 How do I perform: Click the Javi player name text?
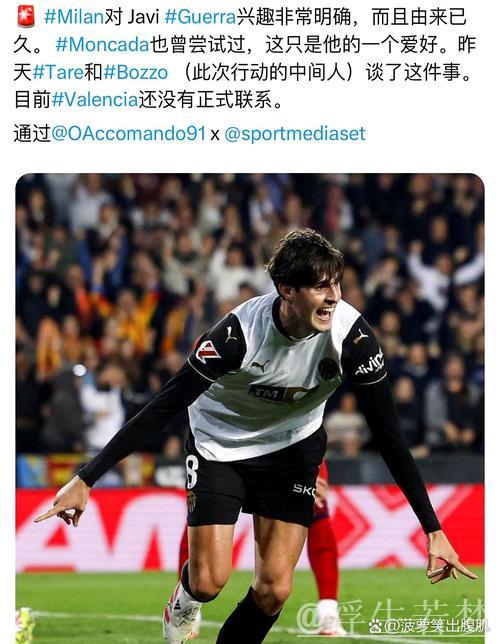click(x=143, y=17)
